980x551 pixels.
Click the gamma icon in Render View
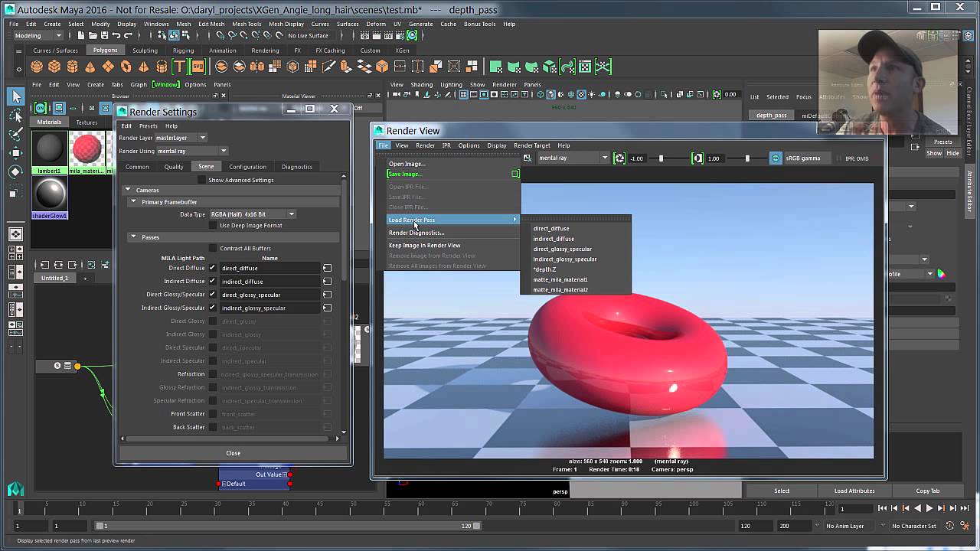[x=697, y=158]
